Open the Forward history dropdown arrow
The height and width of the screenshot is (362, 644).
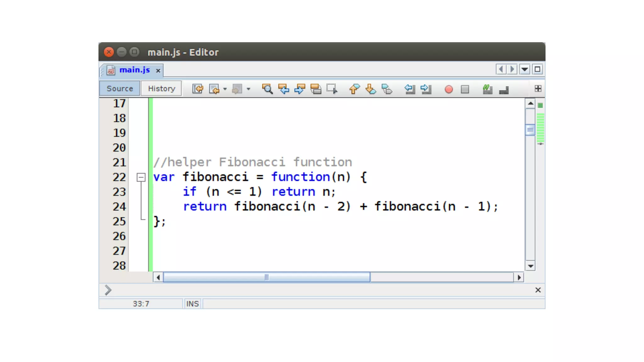pos(248,89)
